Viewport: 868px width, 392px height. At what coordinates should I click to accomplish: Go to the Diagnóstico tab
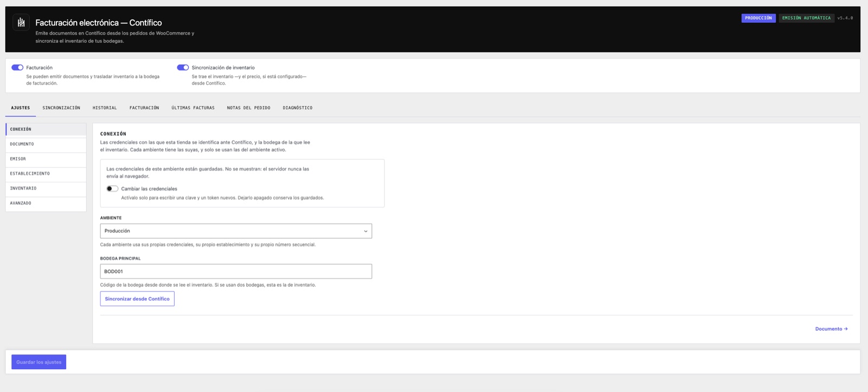coord(297,108)
